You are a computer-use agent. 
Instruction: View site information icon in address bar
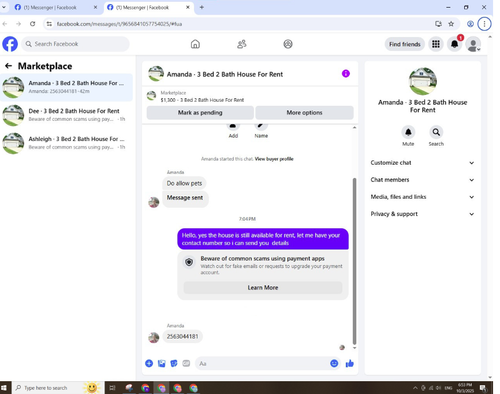(x=49, y=24)
